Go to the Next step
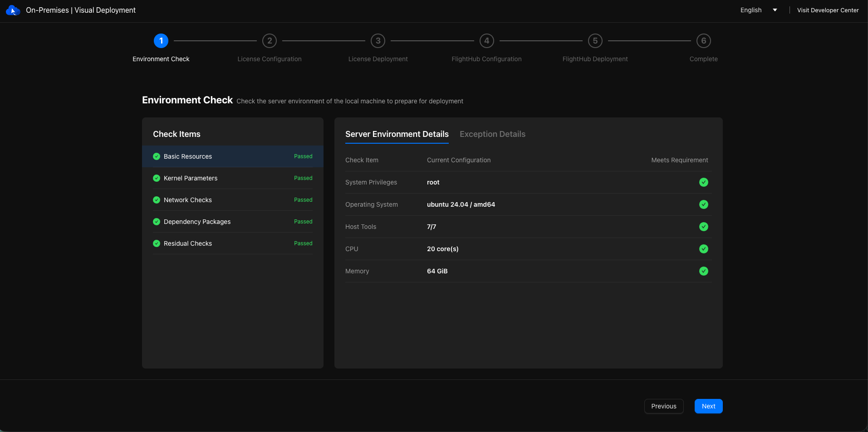Image resolution: width=868 pixels, height=432 pixels. pos(708,406)
